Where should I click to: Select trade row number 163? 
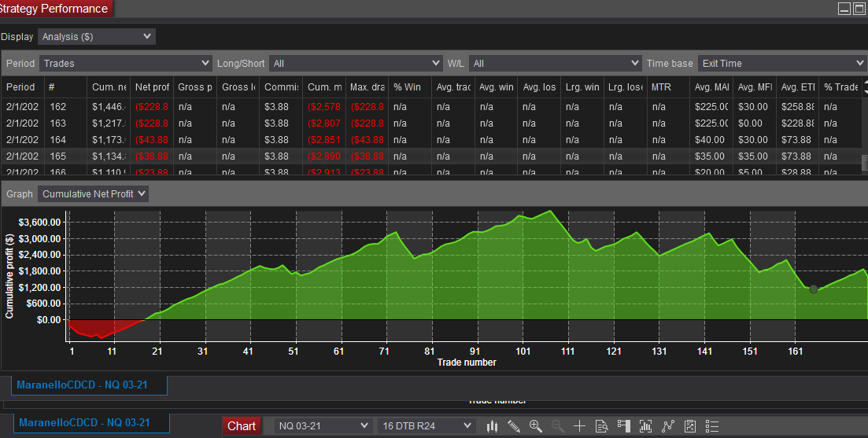(57, 123)
